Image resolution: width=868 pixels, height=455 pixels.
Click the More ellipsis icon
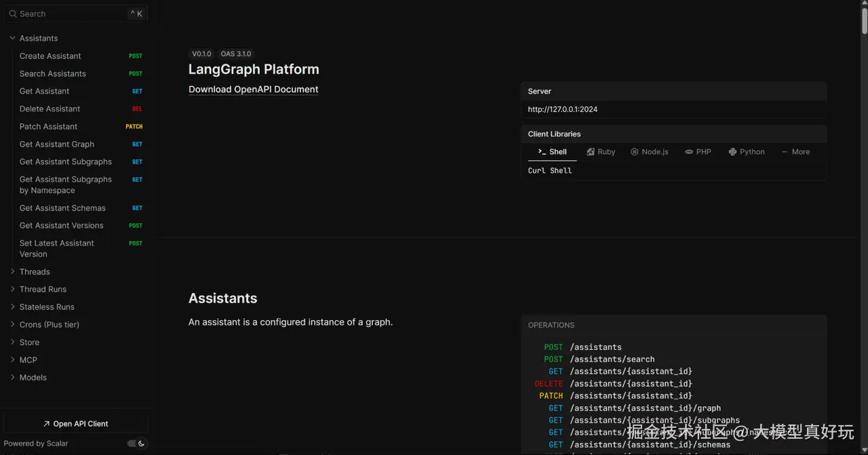(x=785, y=152)
